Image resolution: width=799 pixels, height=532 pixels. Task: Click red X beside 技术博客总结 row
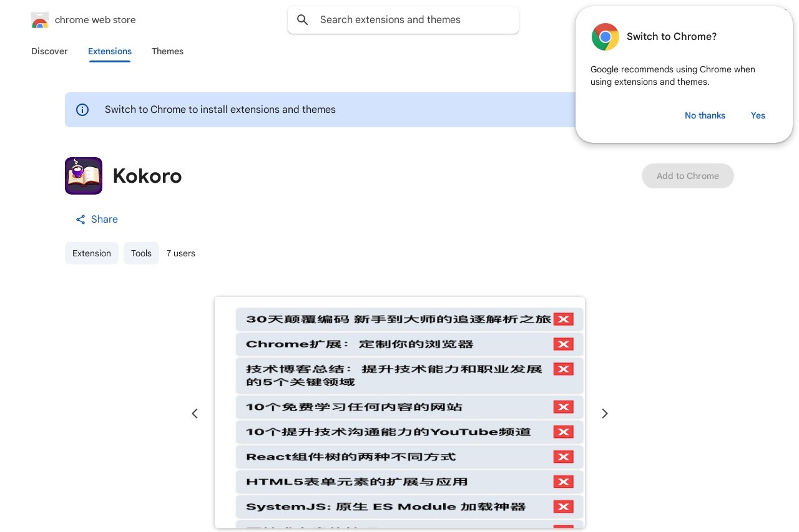click(563, 369)
